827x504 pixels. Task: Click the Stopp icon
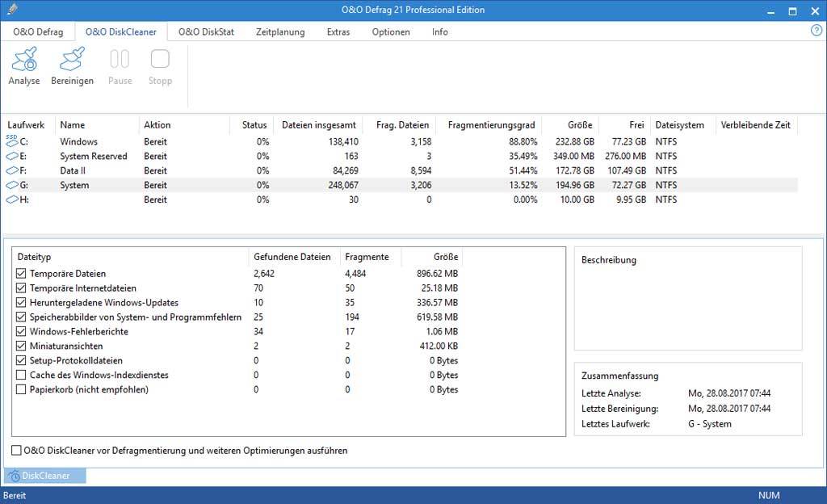pyautogui.click(x=160, y=59)
